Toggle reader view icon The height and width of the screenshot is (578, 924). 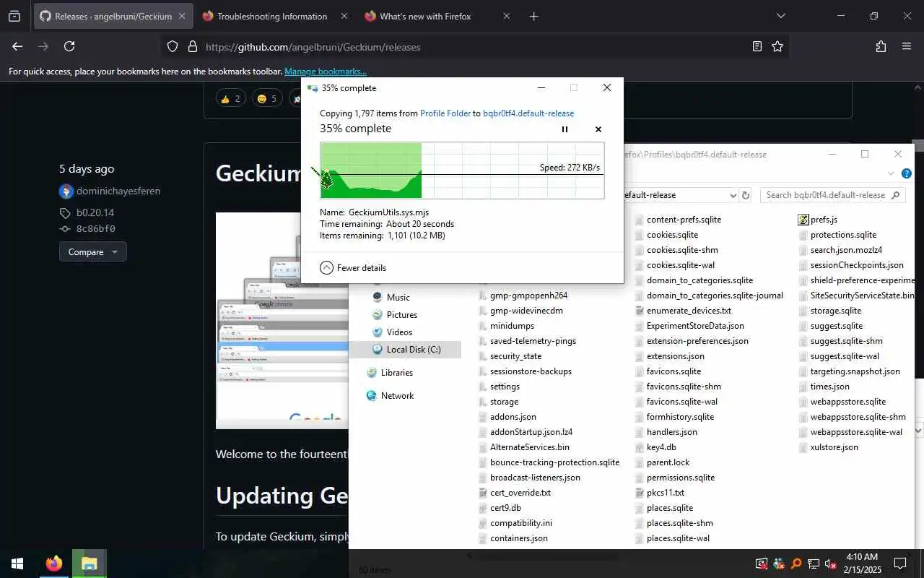tap(757, 46)
